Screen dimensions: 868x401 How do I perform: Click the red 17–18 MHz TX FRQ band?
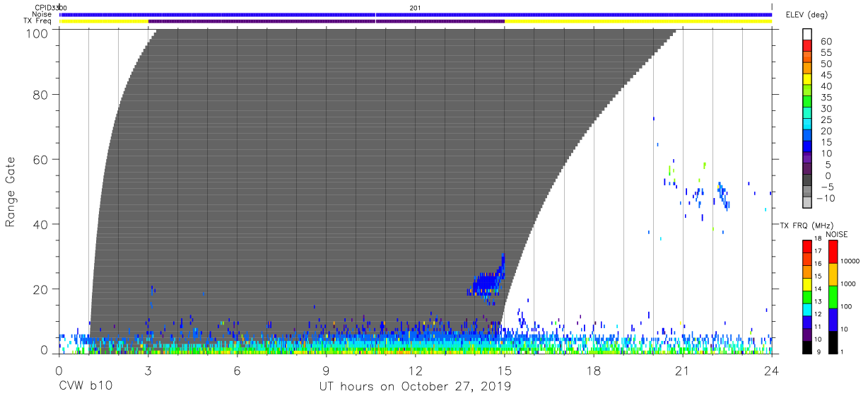808,245
